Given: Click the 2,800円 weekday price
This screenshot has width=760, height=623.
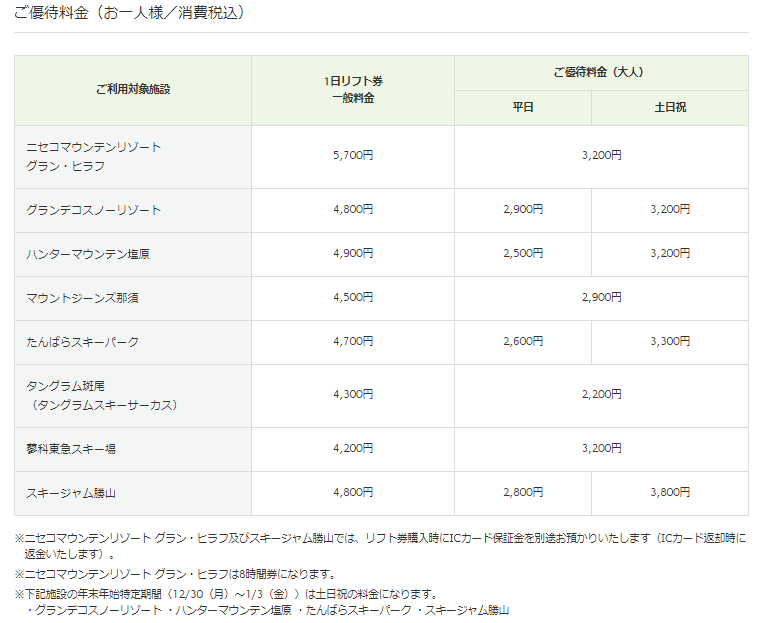Looking at the screenshot, I should (x=523, y=492).
